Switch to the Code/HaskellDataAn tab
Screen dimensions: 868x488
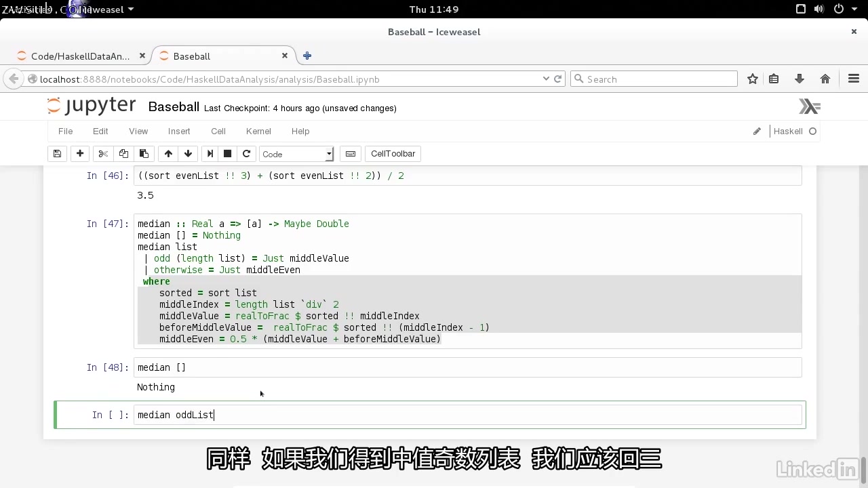click(80, 56)
